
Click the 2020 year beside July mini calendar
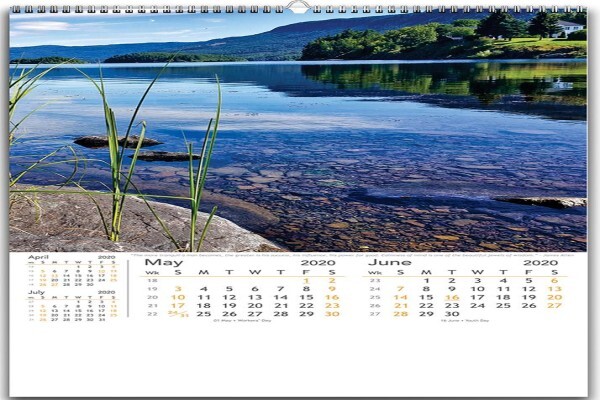[x=107, y=293]
